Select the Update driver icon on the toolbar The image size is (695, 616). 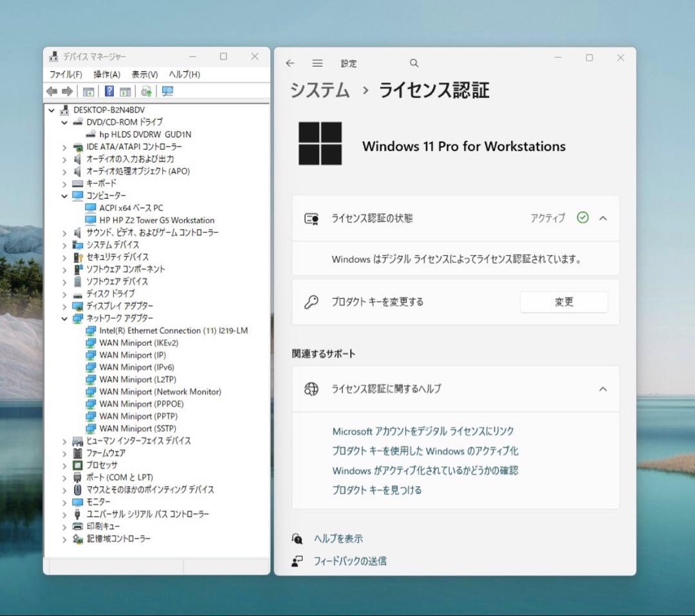[x=125, y=91]
